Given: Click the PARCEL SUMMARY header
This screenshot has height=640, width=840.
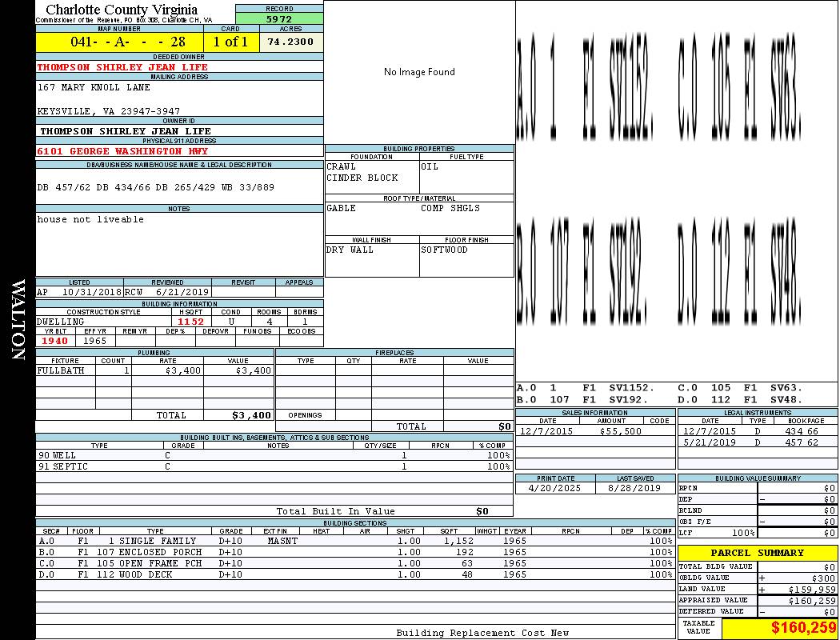Looking at the screenshot, I should tap(757, 553).
